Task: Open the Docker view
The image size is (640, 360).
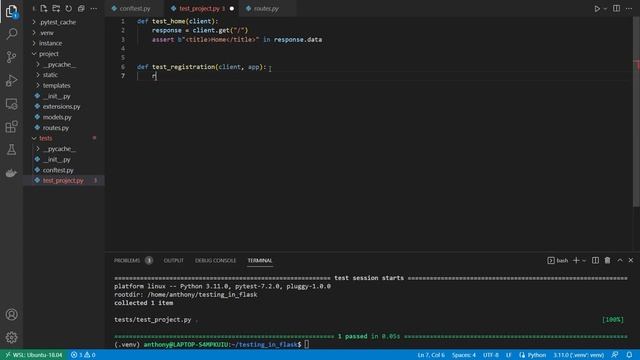Action: coord(11,173)
